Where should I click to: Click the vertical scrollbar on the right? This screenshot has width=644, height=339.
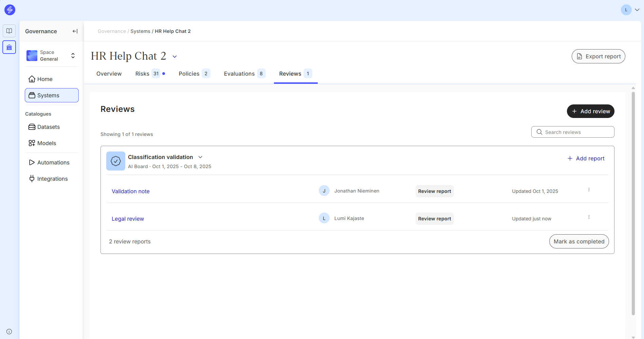(633, 203)
